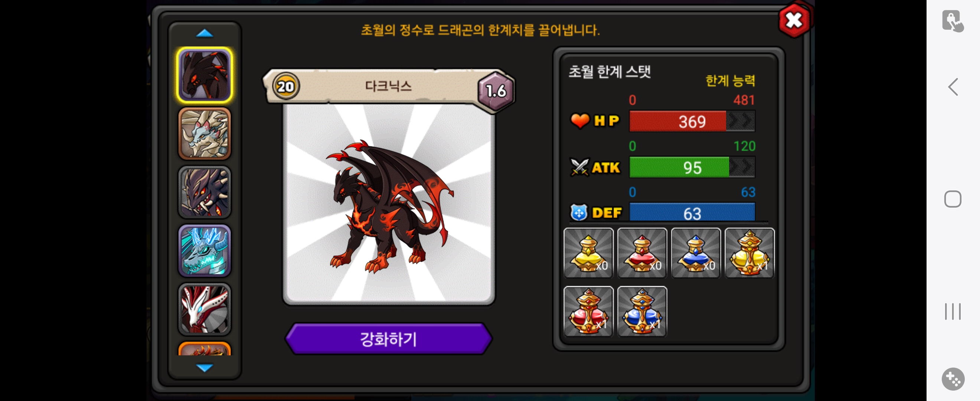
Task: Select the bone-white dragon portrait
Action: click(204, 133)
